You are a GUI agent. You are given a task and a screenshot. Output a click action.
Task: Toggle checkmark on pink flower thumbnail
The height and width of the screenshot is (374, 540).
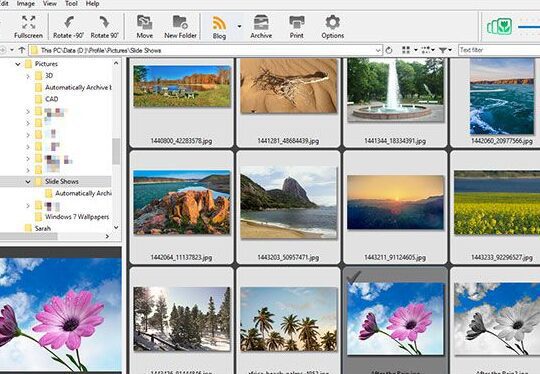(354, 278)
